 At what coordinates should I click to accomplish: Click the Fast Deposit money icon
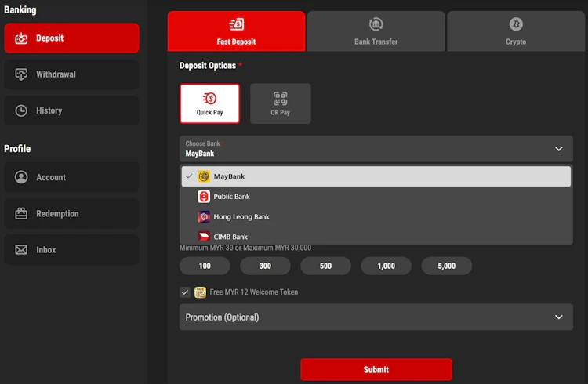coord(236,24)
